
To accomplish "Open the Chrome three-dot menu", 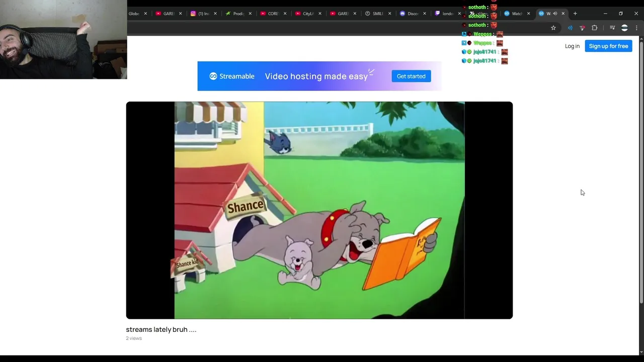I will pyautogui.click(x=636, y=28).
